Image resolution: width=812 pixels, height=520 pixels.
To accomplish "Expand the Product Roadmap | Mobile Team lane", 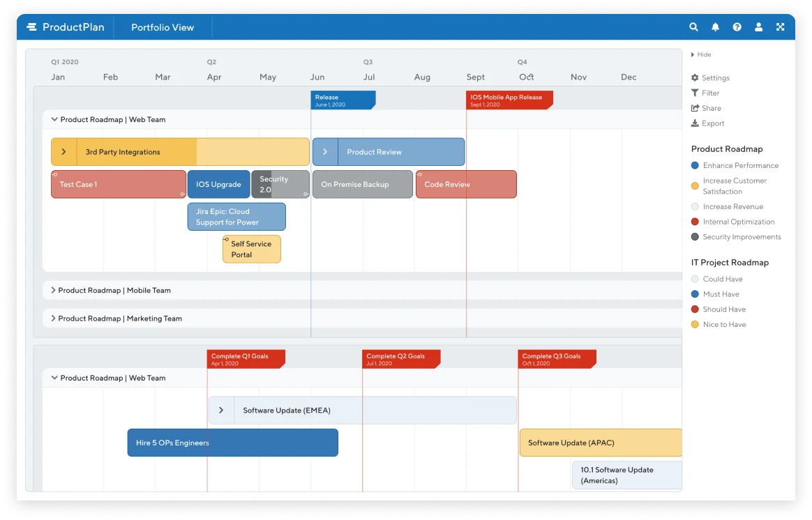I will [53, 290].
